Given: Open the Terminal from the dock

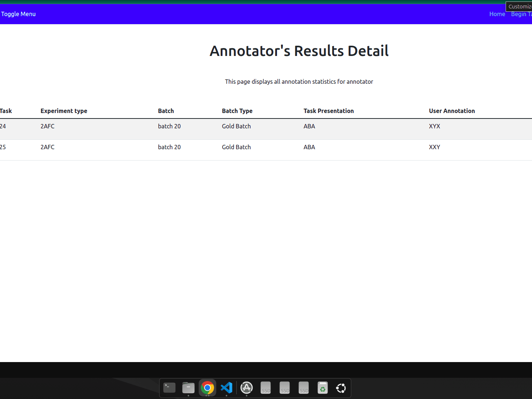Looking at the screenshot, I should [x=169, y=388].
